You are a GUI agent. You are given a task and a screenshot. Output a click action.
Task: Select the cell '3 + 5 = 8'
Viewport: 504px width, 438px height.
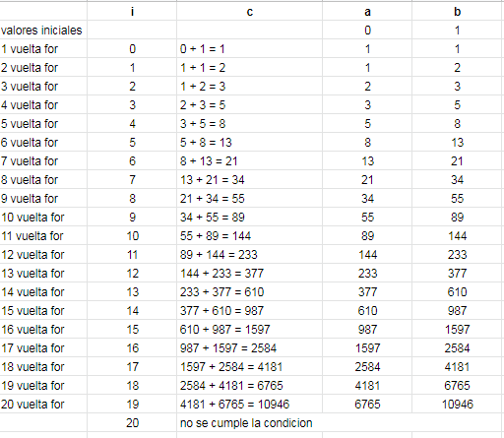coord(249,123)
